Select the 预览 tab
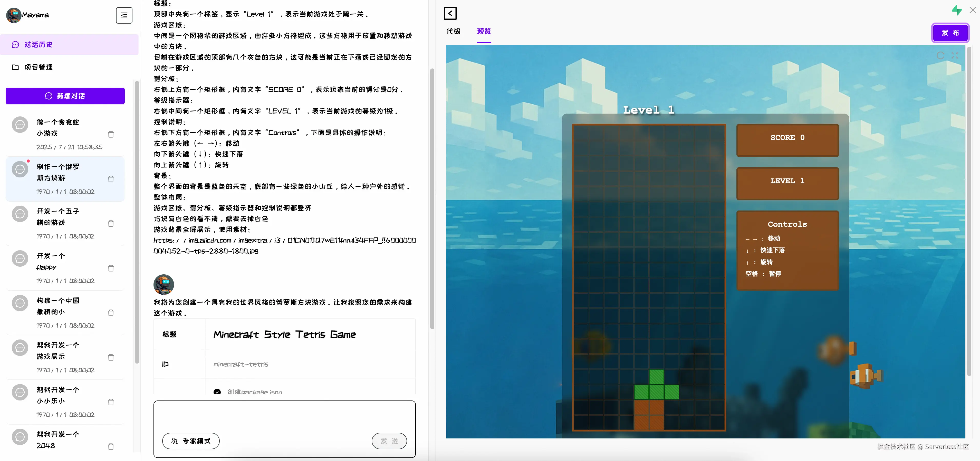 tap(484, 31)
